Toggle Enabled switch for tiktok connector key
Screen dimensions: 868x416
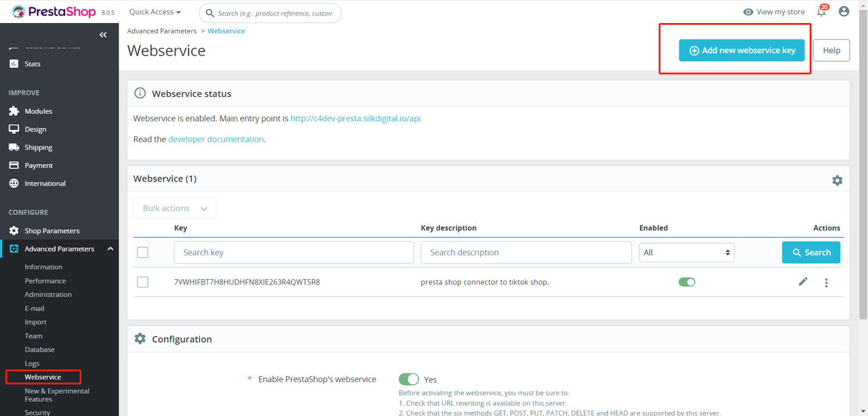[x=687, y=282]
